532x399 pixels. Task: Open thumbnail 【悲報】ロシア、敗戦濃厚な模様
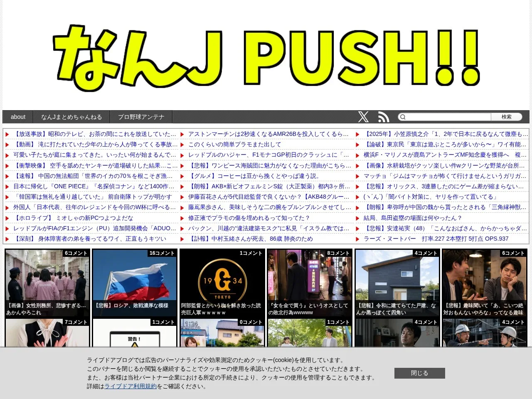[x=135, y=283]
